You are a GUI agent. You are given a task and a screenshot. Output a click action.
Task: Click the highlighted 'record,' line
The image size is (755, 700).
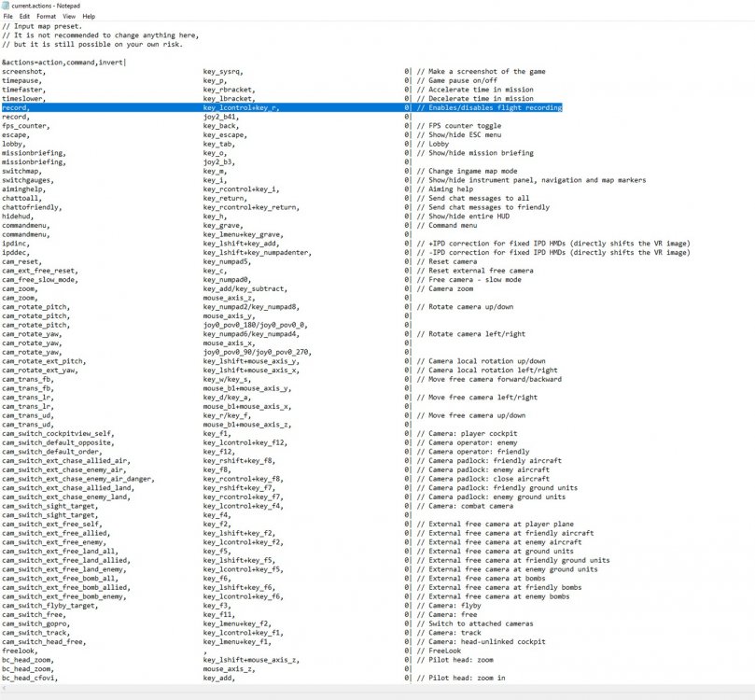pyautogui.click(x=282, y=108)
